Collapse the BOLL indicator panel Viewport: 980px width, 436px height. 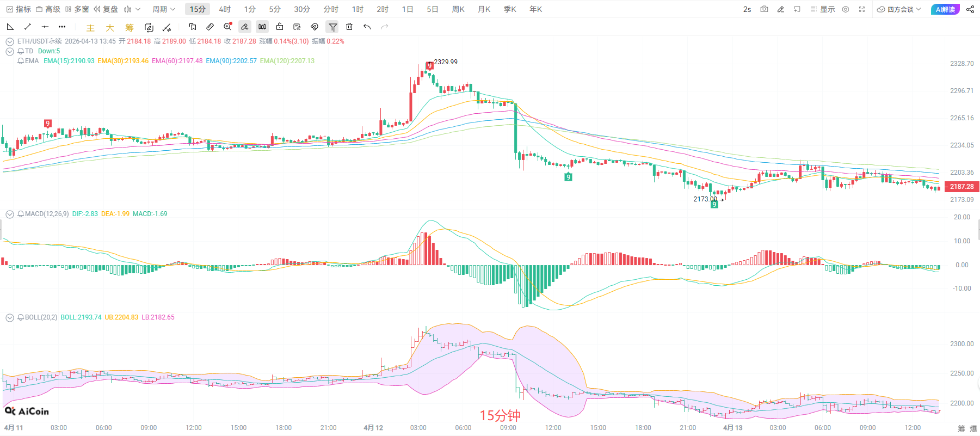click(9, 317)
